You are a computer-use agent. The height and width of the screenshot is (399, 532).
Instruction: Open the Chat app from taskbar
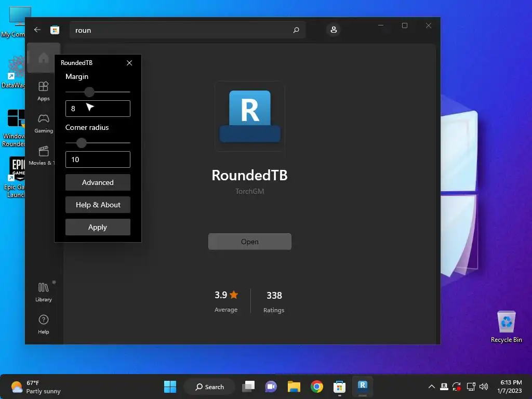[271, 387]
